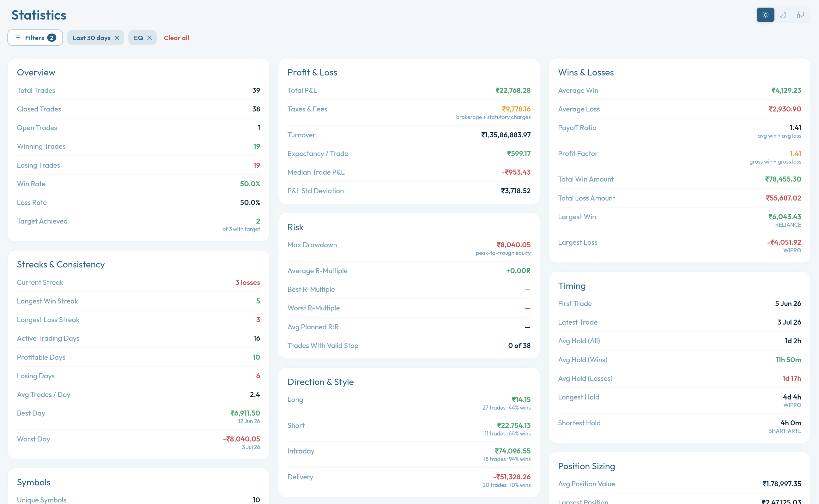Click Profitable Days value 10

257,357
